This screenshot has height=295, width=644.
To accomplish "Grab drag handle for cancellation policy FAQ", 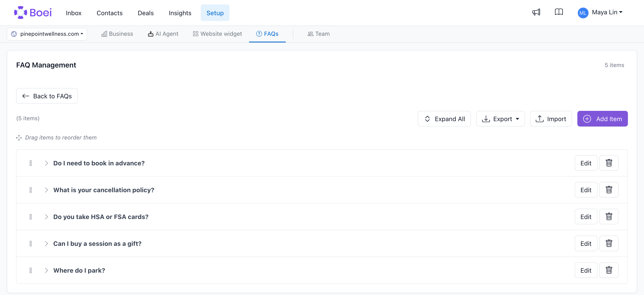I will [x=30, y=190].
